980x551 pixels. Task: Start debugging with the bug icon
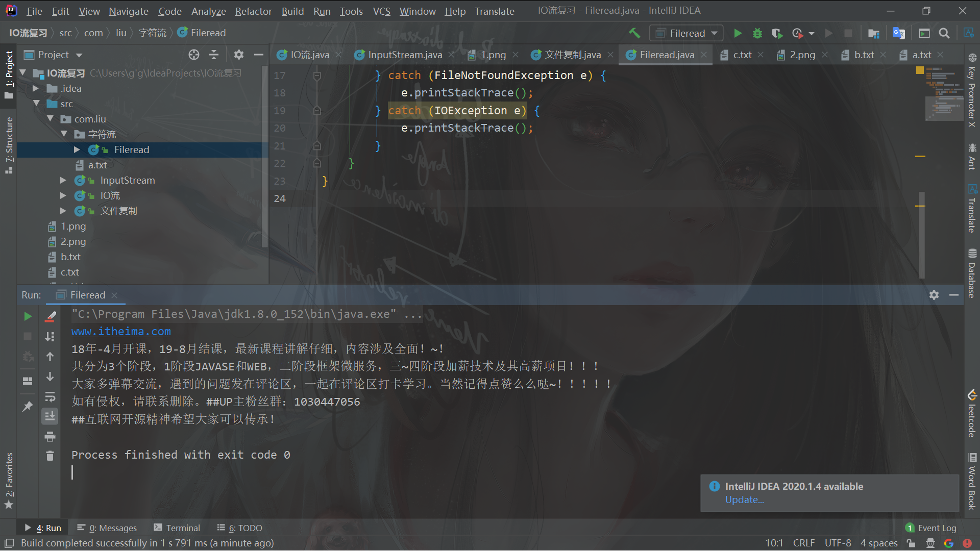[757, 33]
